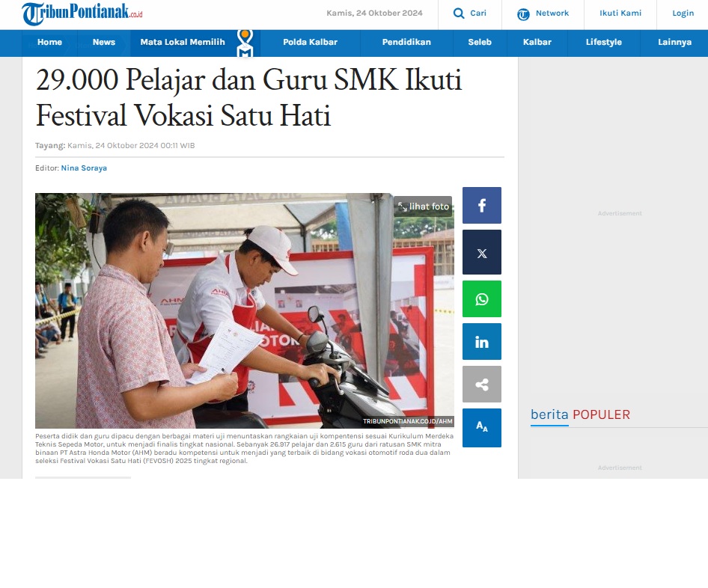The width and height of the screenshot is (708, 588).
Task: Open the article photo thumbnail
Action: point(245,311)
